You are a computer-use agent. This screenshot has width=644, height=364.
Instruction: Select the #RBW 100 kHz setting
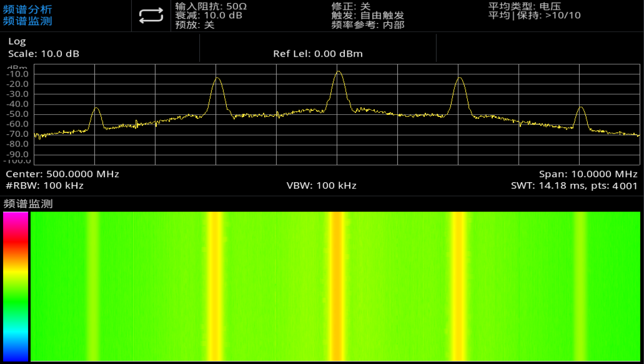pos(44,186)
